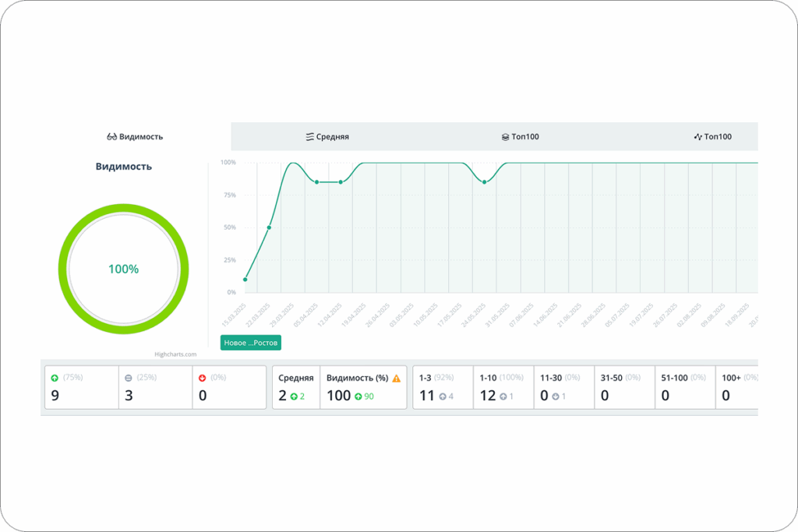Viewport: 798px width, 532px height.
Task: Click the 100+ range label
Action: pos(731,378)
